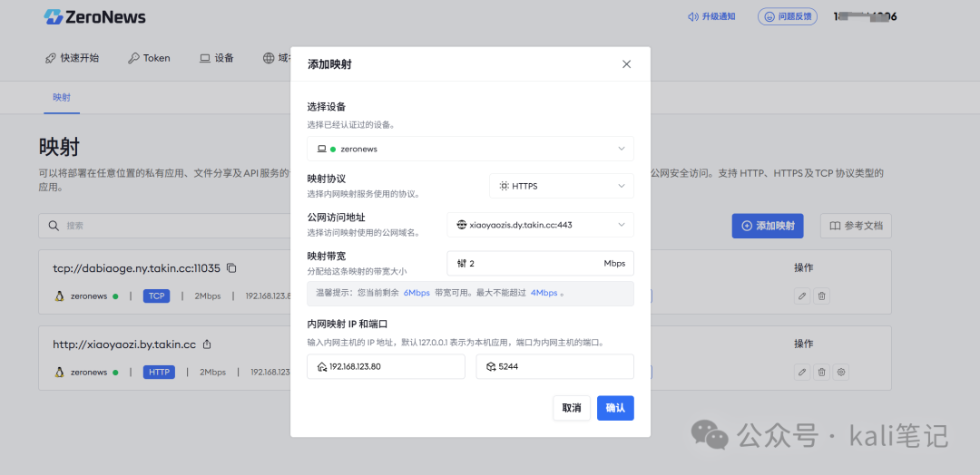Open settings gear for the HTTP mapping
This screenshot has width=980, height=475.
pyautogui.click(x=841, y=372)
